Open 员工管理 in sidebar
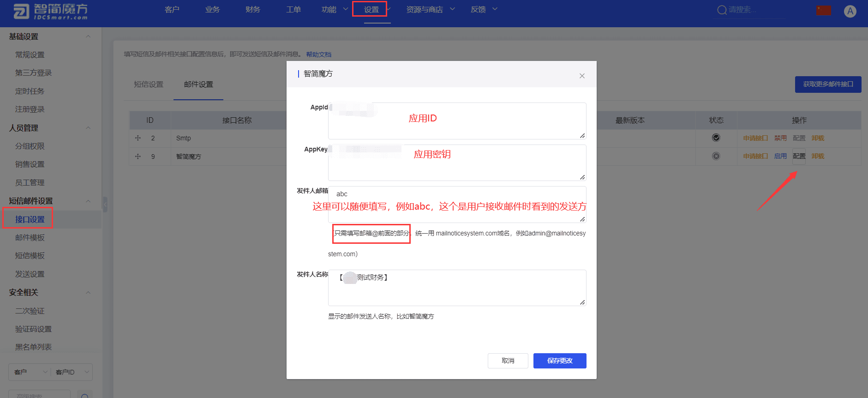Viewport: 868px width, 398px height. (30, 182)
